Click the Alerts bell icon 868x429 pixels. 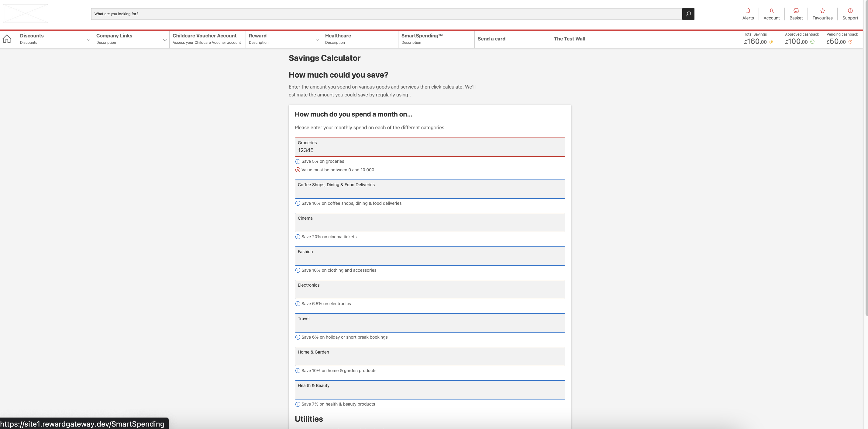pyautogui.click(x=748, y=10)
